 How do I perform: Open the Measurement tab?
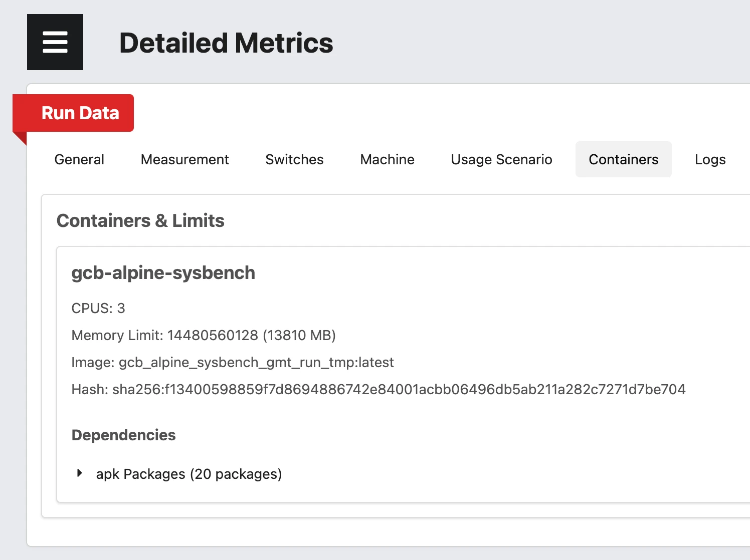(x=184, y=159)
